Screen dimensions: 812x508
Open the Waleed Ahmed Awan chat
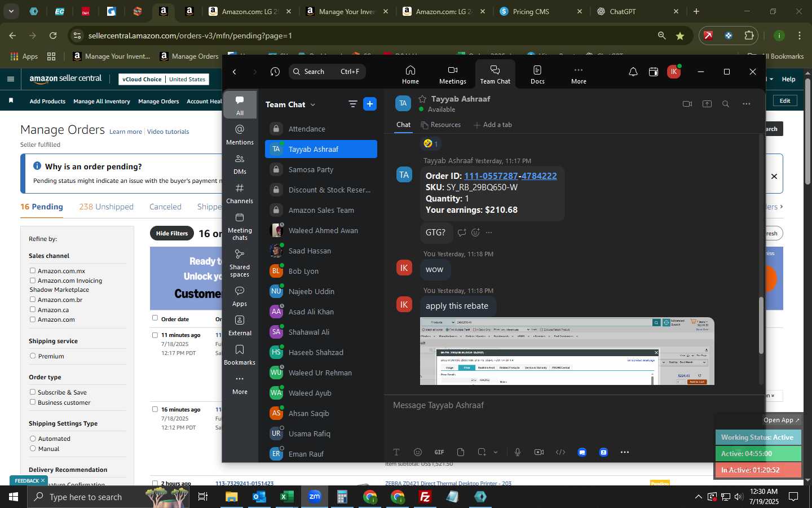[321, 230]
